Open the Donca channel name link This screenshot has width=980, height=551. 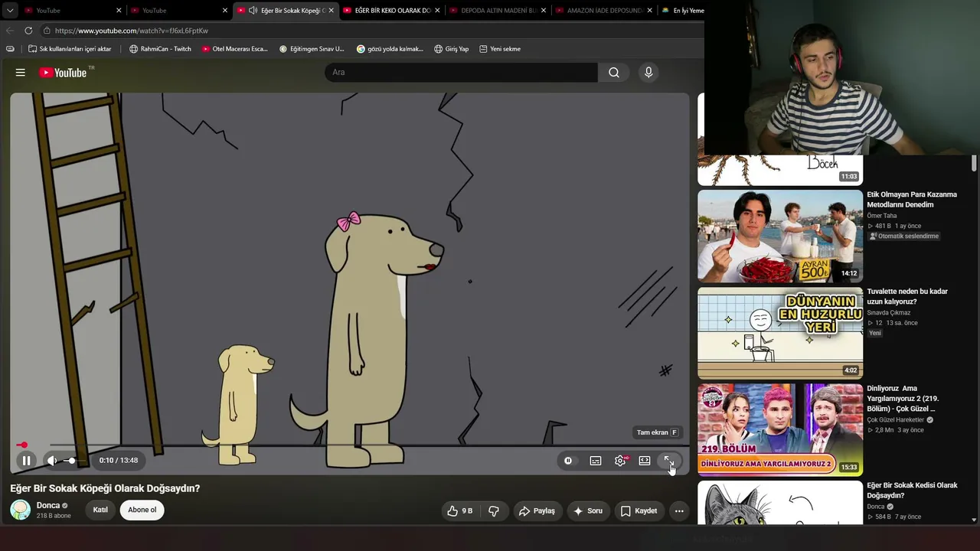(x=48, y=506)
